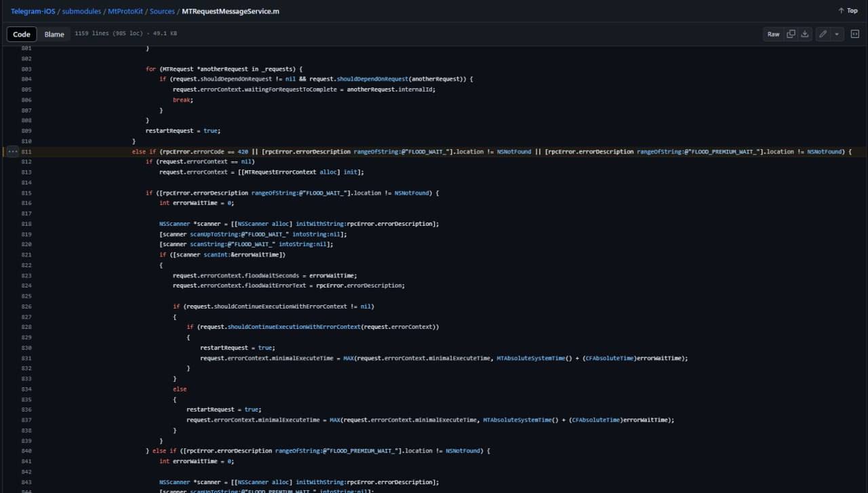Open the symbols panel icon
The image size is (868, 493).
[x=855, y=34]
